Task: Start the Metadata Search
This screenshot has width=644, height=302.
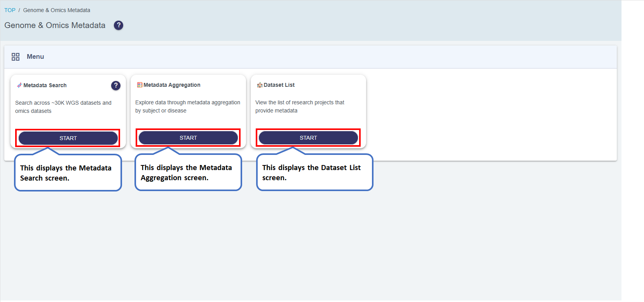Action: pyautogui.click(x=68, y=138)
